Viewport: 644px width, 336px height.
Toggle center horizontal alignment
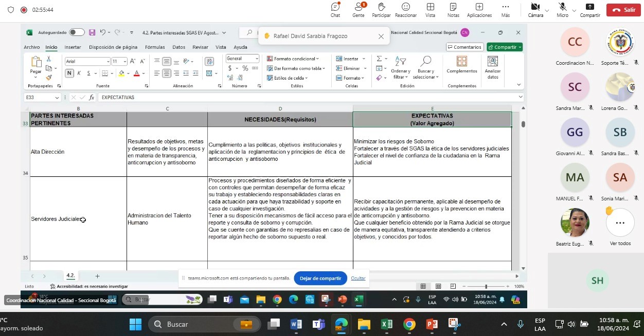pyautogui.click(x=167, y=73)
